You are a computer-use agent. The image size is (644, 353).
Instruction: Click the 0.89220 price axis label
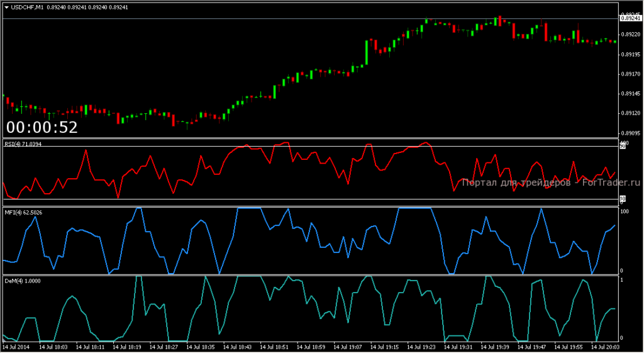point(630,34)
